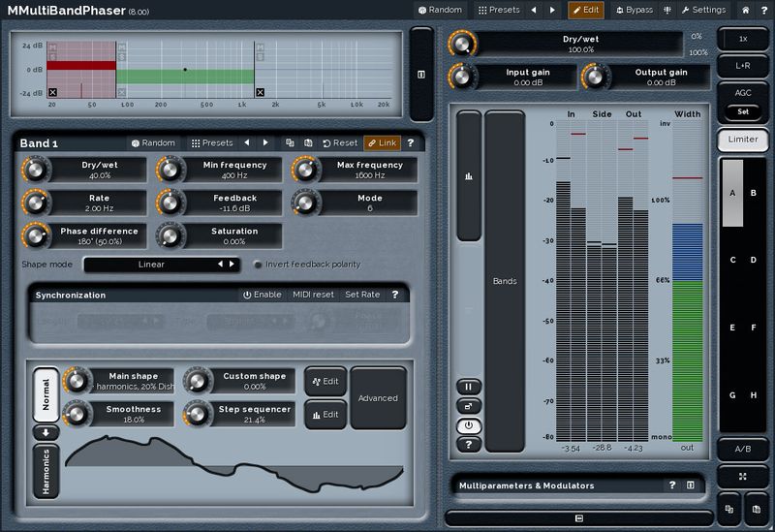Click the Saturation knob

coord(170,235)
